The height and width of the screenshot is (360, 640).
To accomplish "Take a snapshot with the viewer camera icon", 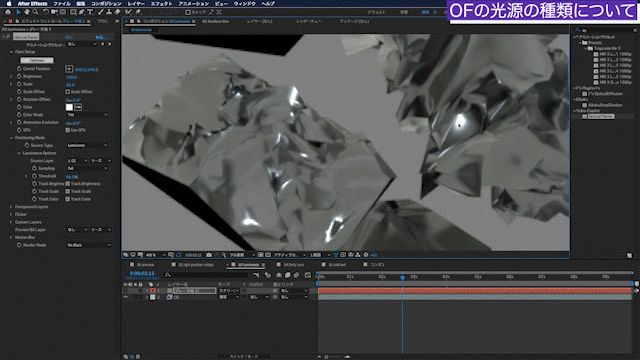I will (x=209, y=255).
